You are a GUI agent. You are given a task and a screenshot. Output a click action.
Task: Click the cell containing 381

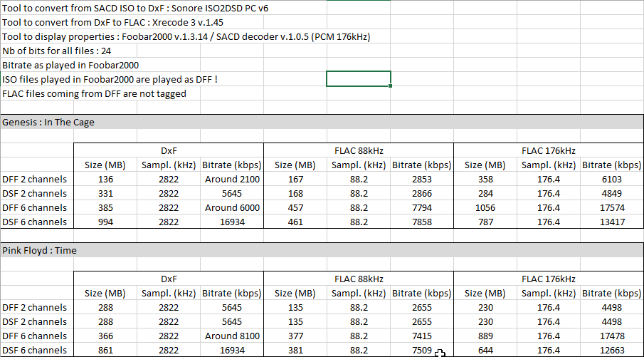pos(295,351)
